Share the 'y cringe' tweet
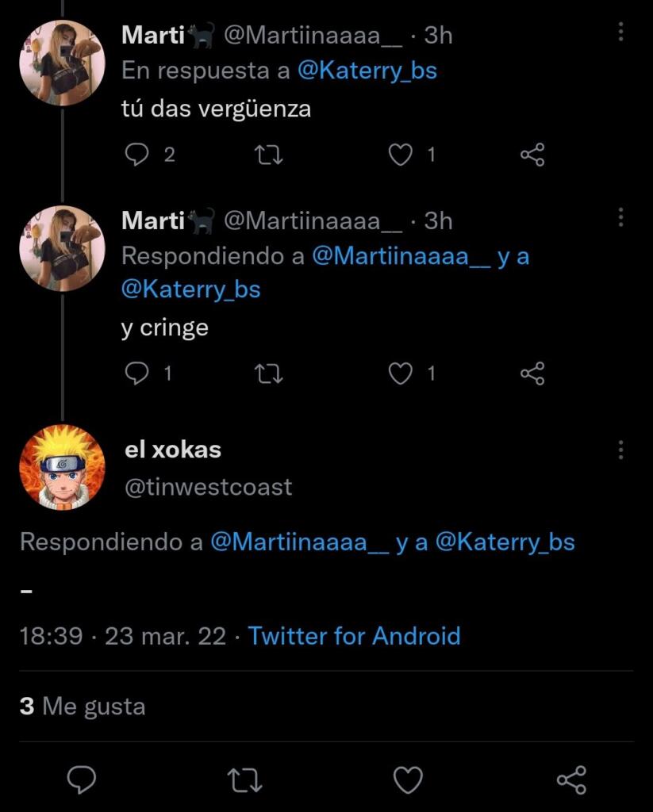 [532, 373]
